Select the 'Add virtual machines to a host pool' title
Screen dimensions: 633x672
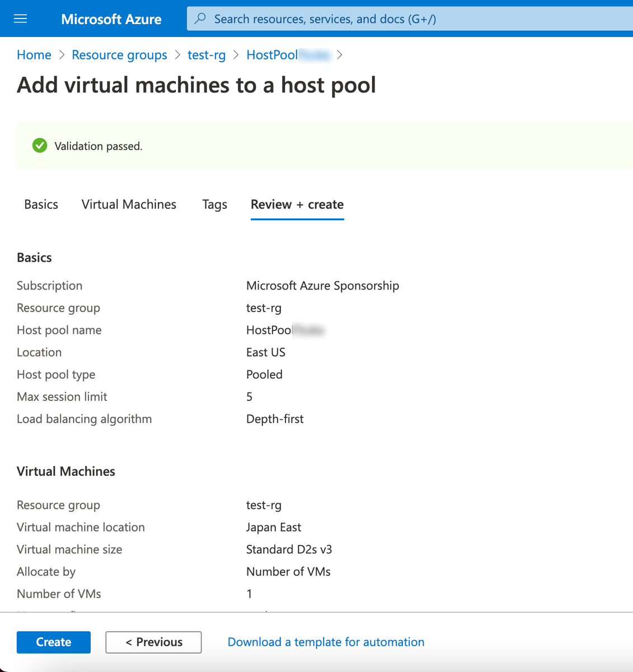coord(196,85)
